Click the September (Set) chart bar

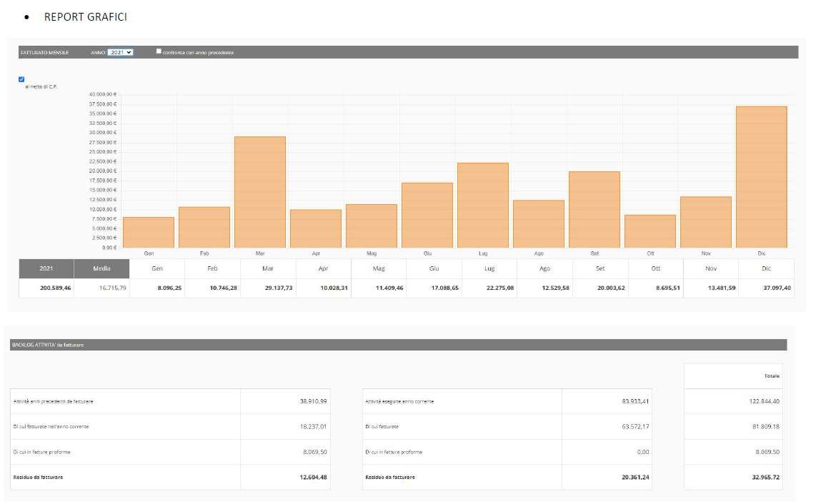click(594, 209)
